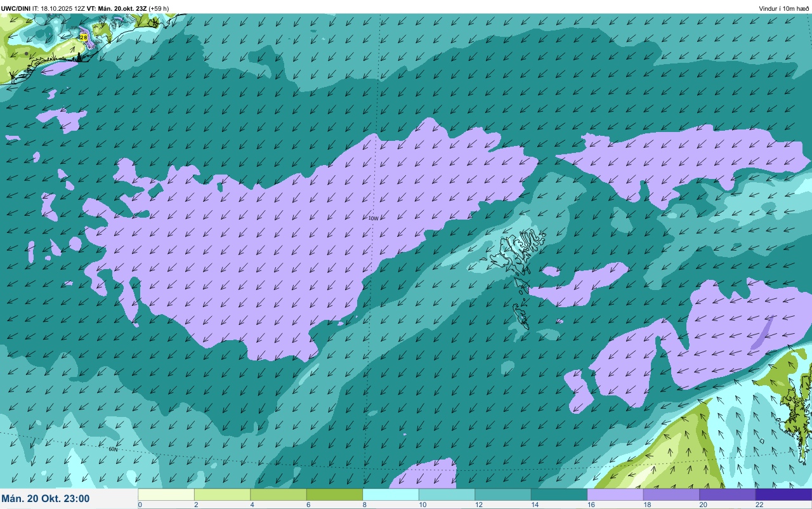Click the deep indigo 22+ legend swatch
Viewport: 812px width, 509px height.
click(x=783, y=494)
